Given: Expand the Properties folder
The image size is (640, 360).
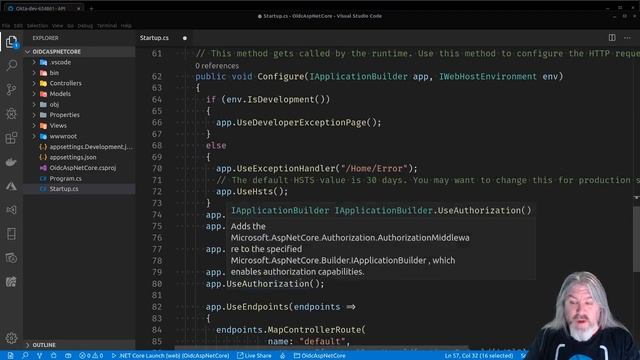Looking at the screenshot, I should click(x=34, y=115).
